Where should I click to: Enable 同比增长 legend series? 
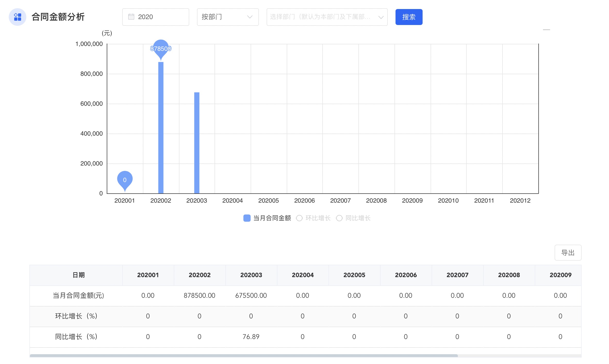[x=358, y=218]
